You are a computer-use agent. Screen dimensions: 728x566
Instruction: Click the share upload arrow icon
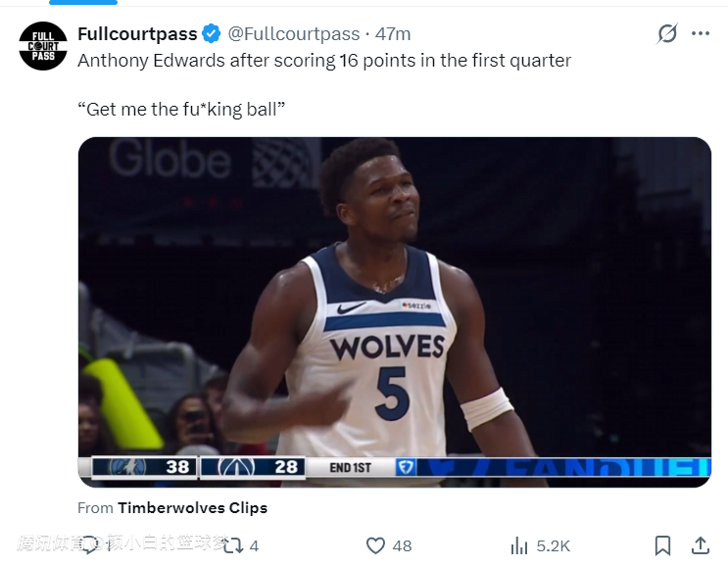point(700,545)
